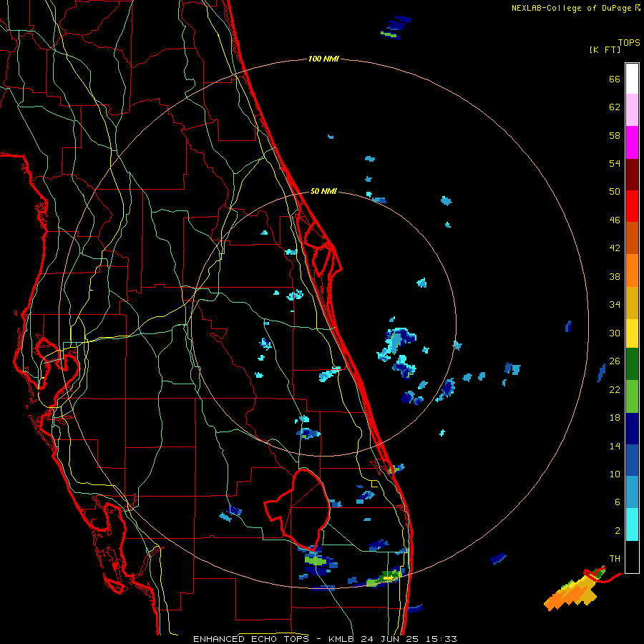The height and width of the screenshot is (644, 644).
Task: Click the '10' legend value
Action: coord(615,474)
